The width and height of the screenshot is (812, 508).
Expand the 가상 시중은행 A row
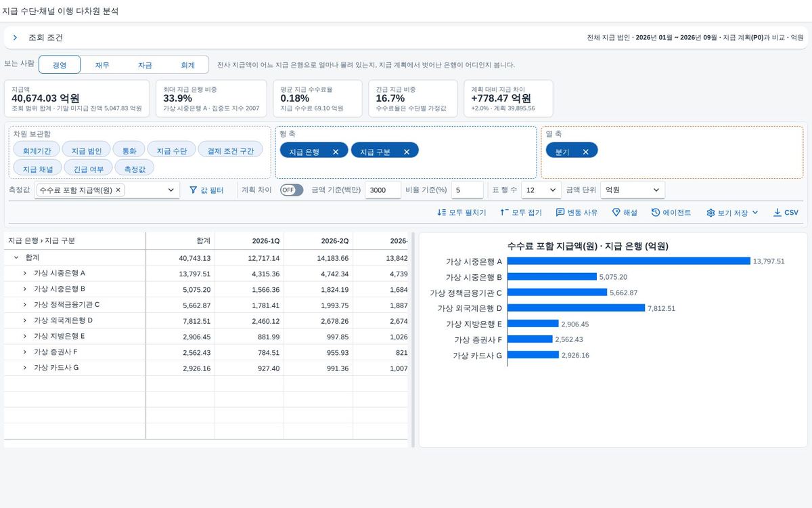24,273
